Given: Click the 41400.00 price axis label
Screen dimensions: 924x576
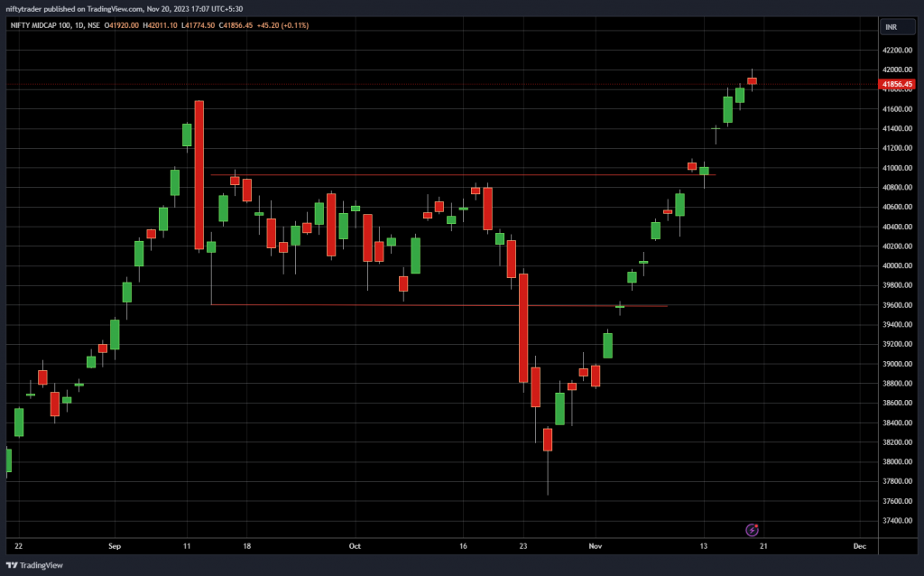Looking at the screenshot, I should coord(897,128).
